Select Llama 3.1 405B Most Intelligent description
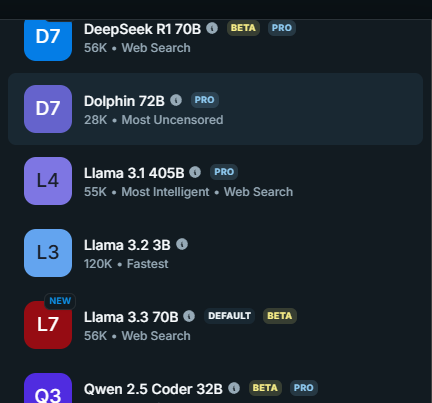The height and width of the screenshot is (403, 432). click(x=165, y=192)
